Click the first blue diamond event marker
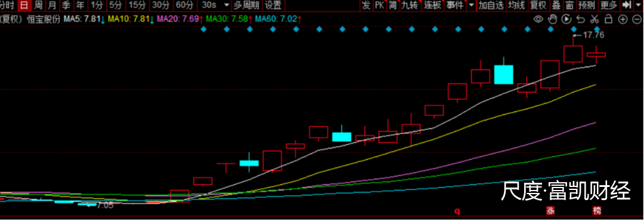 (x=203, y=29)
